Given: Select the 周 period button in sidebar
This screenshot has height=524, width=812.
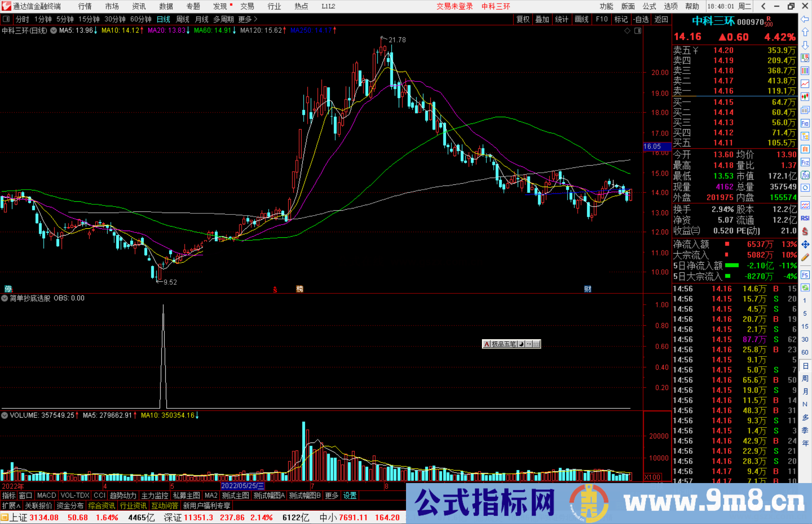Looking at the screenshot, I should pyautogui.click(x=805, y=379).
